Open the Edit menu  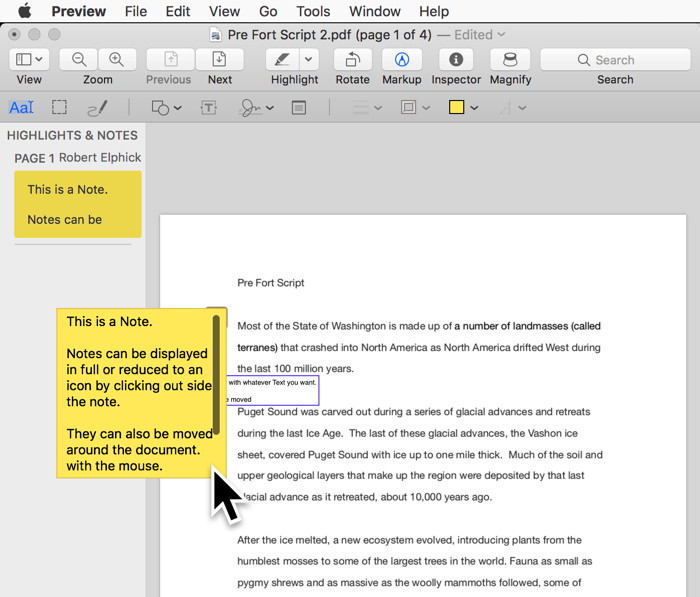(x=178, y=11)
